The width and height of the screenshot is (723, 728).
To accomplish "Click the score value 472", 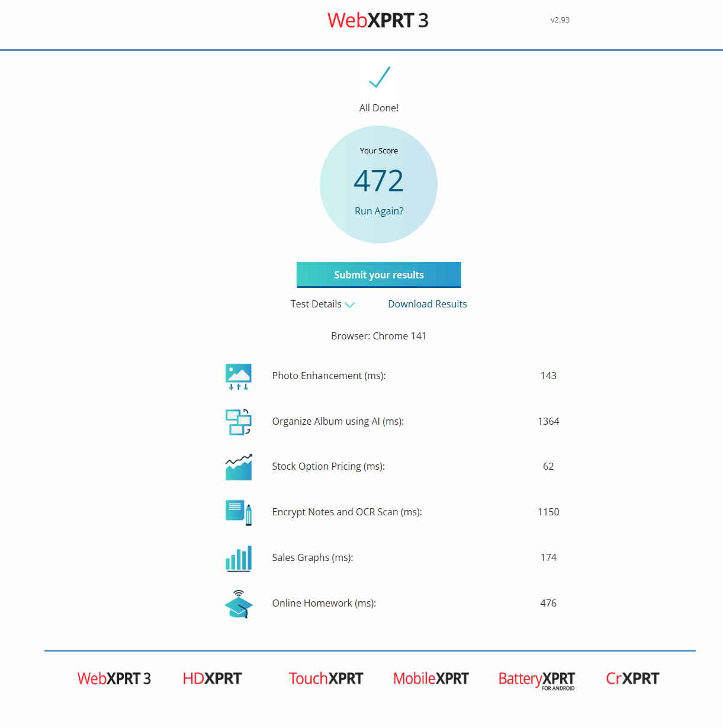I will point(379,181).
